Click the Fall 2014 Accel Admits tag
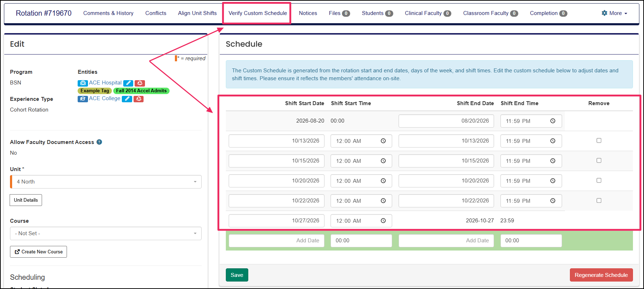This screenshot has height=289, width=644. (141, 91)
